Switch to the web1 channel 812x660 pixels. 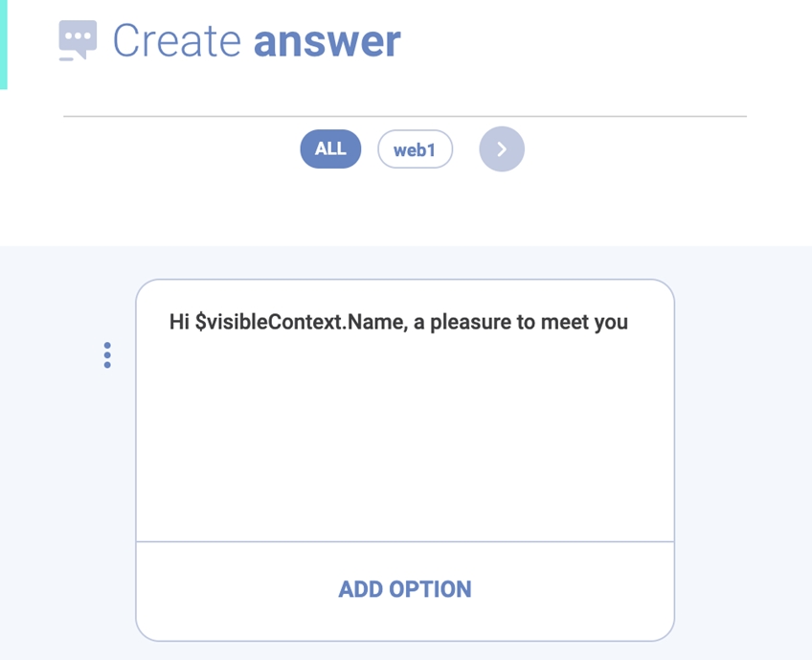tap(415, 149)
